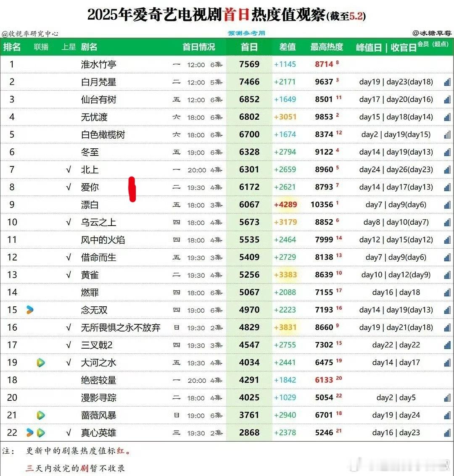
Task: Click the title 2025年爱奇艺电视剧首日热度值观察
Action: (x=206, y=15)
